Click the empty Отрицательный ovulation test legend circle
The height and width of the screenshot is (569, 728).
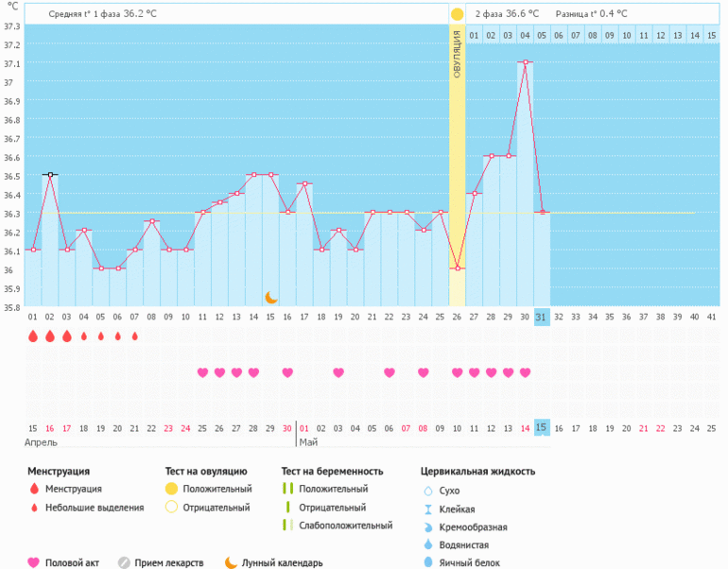[x=171, y=508]
